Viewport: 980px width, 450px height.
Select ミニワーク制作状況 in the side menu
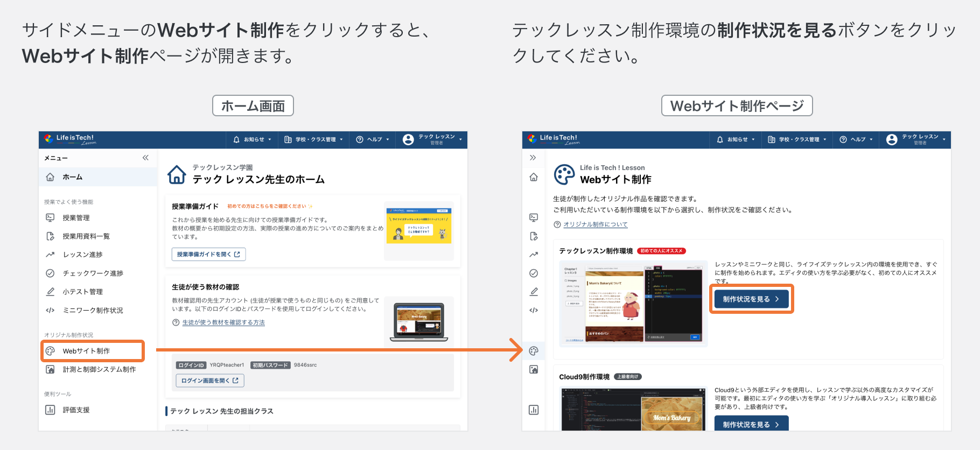coord(98,311)
